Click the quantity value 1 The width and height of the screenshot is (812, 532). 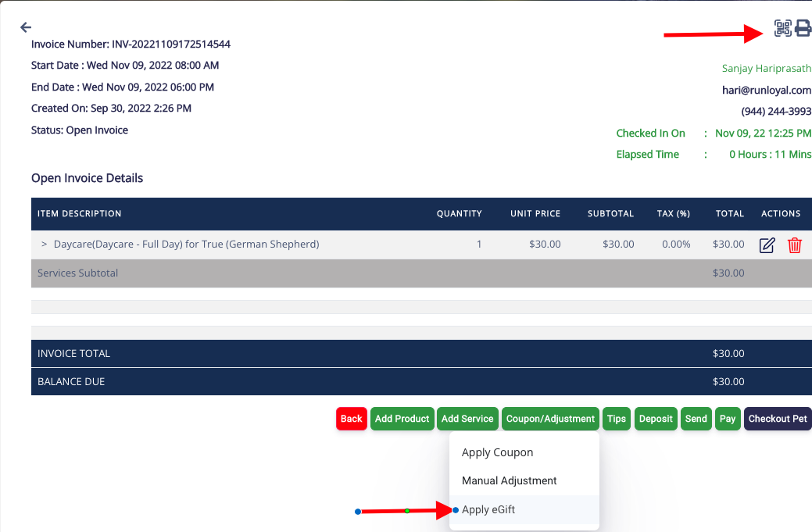pos(479,245)
